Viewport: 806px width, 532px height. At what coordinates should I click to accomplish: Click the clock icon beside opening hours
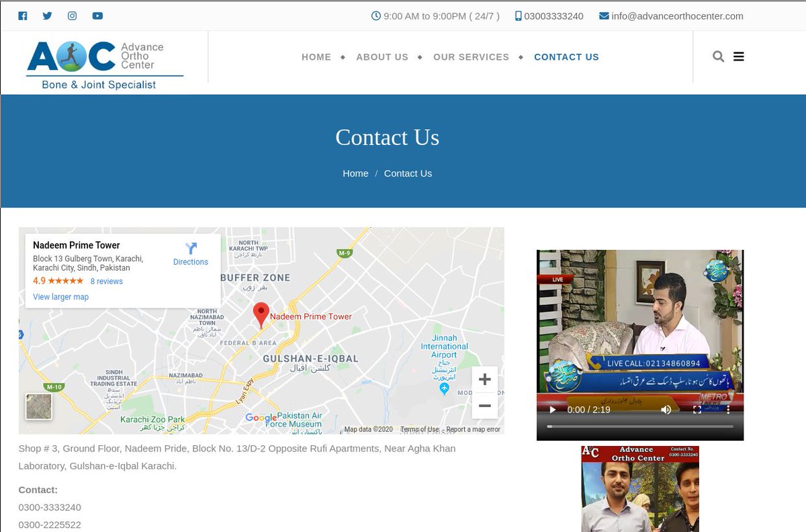point(376,15)
